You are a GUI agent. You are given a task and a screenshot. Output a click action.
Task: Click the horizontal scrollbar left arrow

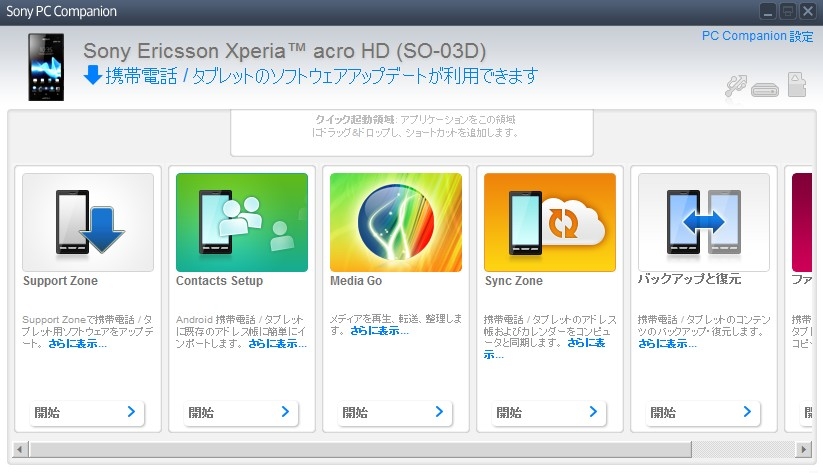coord(20,449)
